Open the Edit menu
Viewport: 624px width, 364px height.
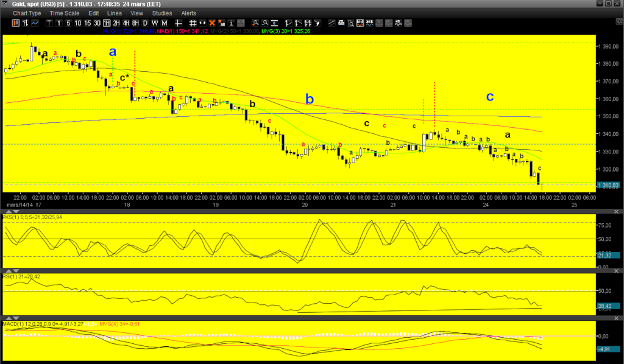[x=93, y=13]
